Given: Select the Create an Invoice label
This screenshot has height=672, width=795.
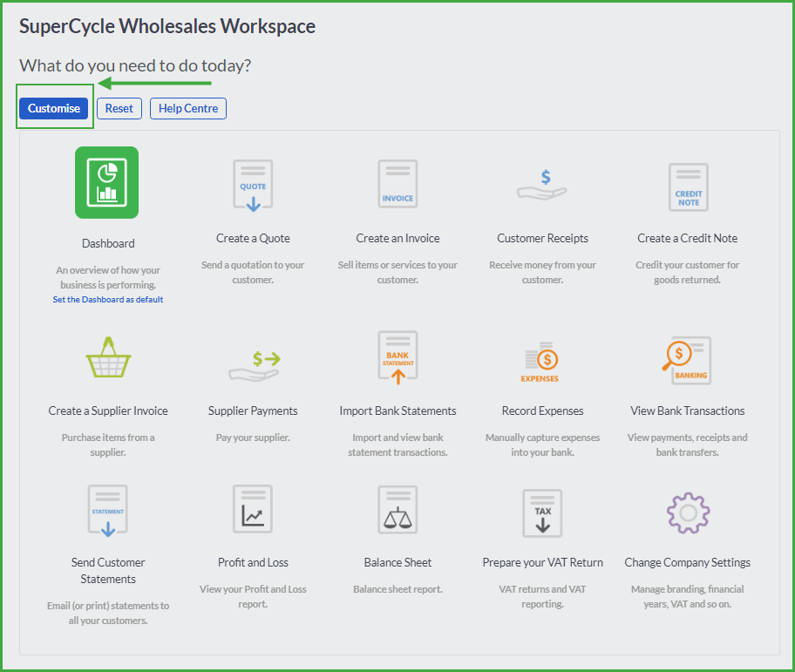Looking at the screenshot, I should (x=397, y=238).
